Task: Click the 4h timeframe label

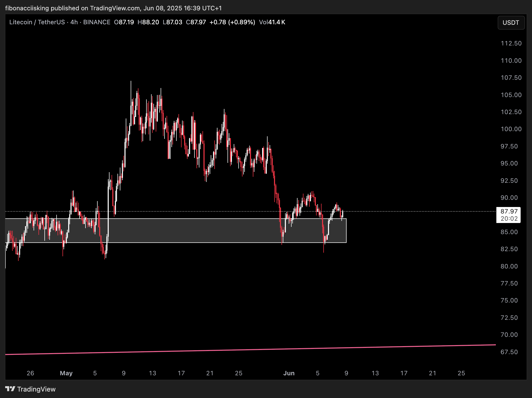Action: [74, 22]
